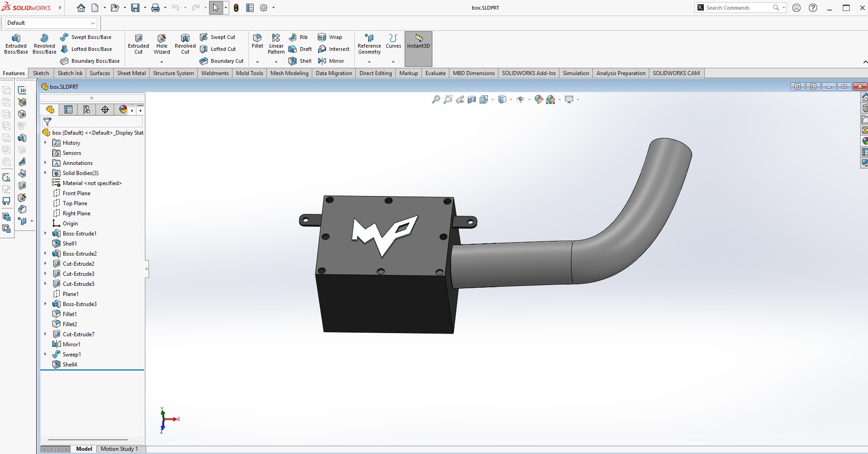Click the Material not specified item
Viewport: 868px width, 454px height.
pyautogui.click(x=87, y=183)
